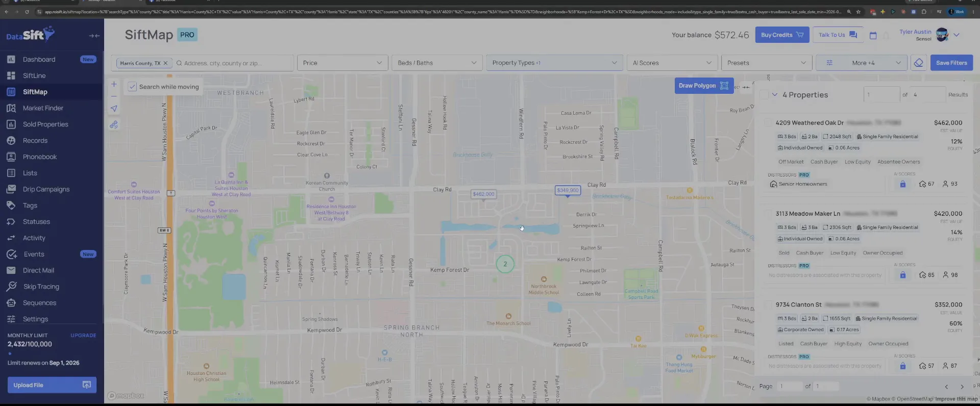
Task: Open the Price filter dropdown
Action: click(x=342, y=63)
